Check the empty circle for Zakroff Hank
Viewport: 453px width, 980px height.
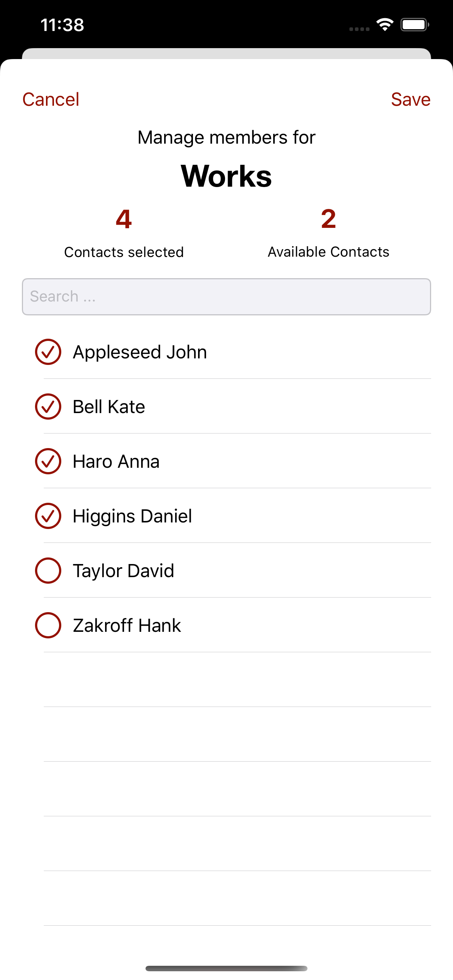coord(48,625)
